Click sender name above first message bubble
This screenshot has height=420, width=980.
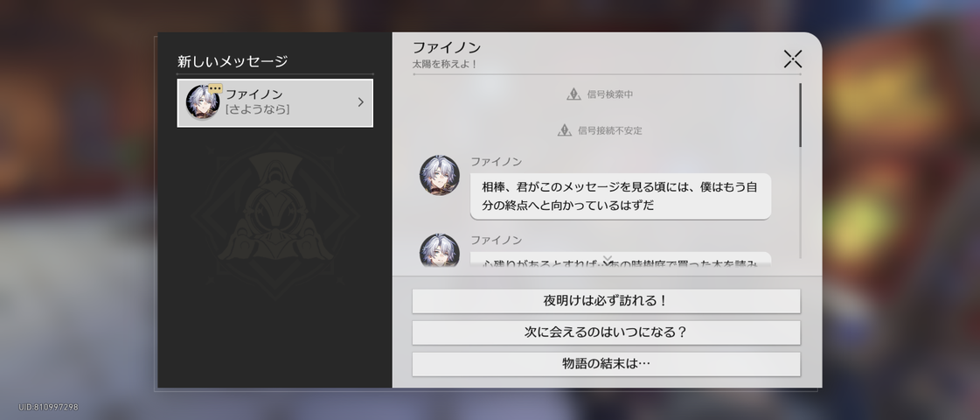click(x=496, y=162)
